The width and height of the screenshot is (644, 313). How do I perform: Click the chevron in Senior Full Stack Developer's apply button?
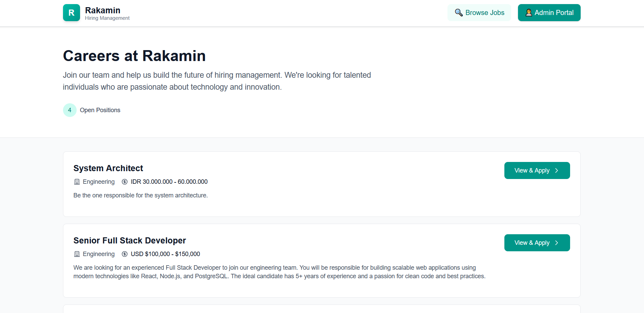[x=557, y=243]
